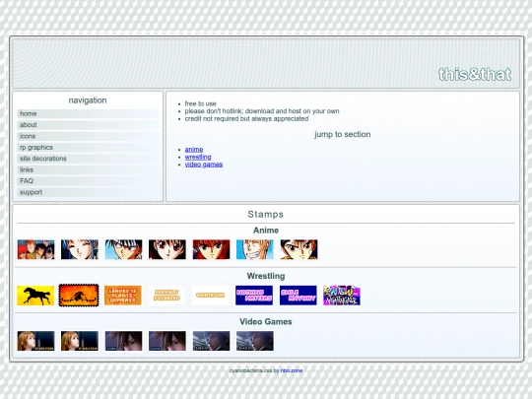Click the Anime subsection heading

pos(266,231)
